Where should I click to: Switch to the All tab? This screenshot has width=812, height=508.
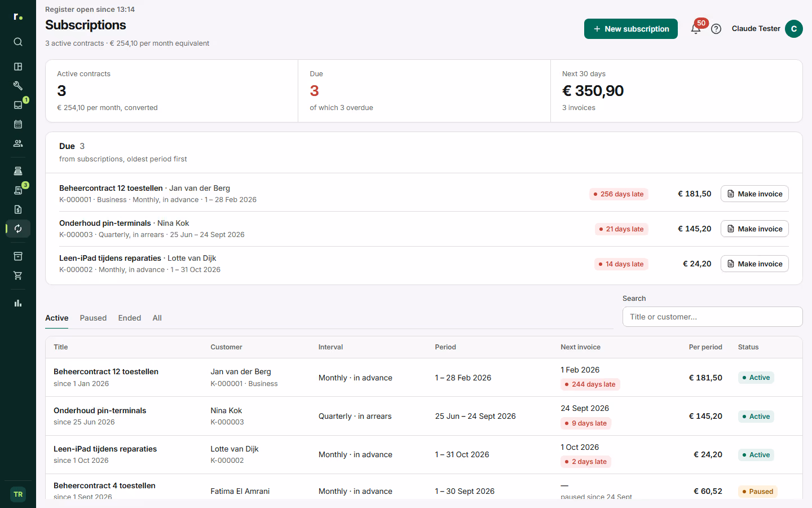pos(157,318)
